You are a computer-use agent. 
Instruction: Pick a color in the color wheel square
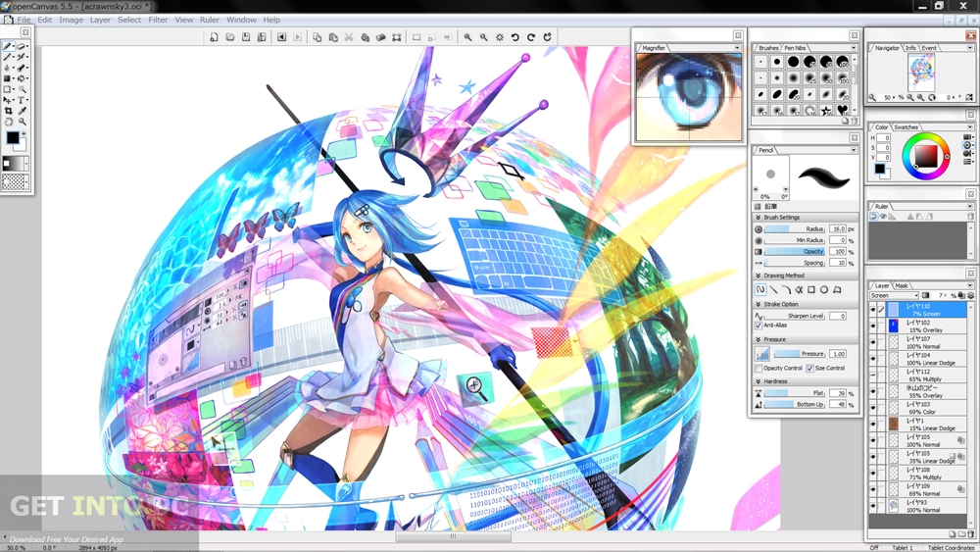tap(926, 156)
